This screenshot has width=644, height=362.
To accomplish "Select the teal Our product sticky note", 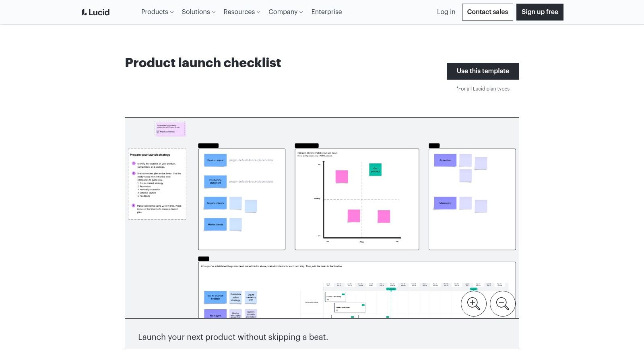I will point(375,170).
